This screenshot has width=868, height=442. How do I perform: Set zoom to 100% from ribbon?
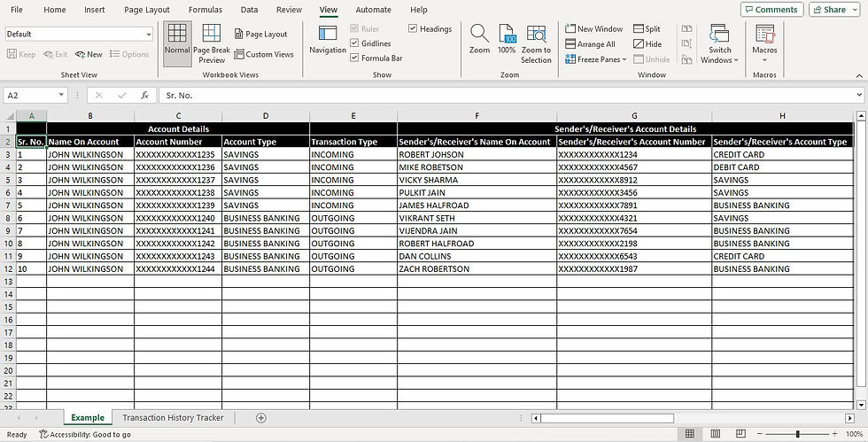[507, 40]
